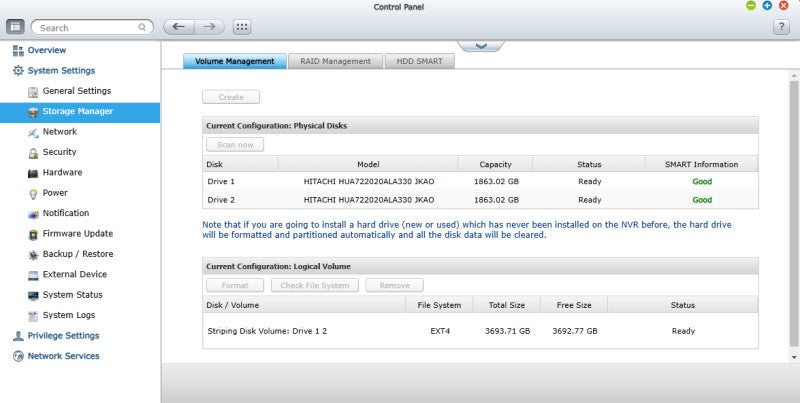Open System Logs label in sidebar

click(69, 315)
